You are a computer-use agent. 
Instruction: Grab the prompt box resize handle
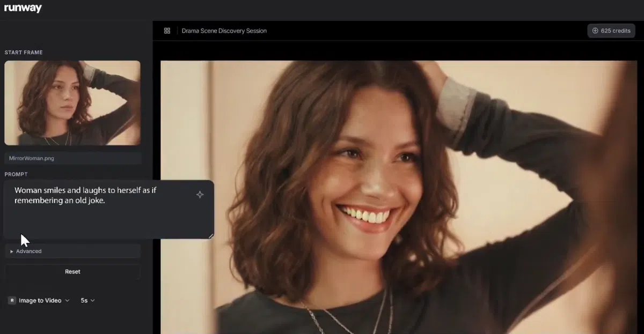[x=211, y=236]
